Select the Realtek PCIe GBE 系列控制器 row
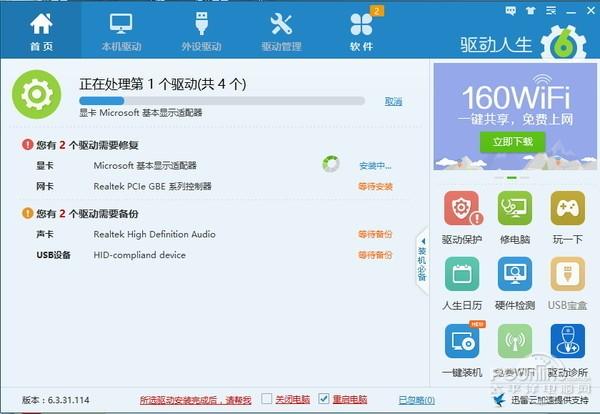The height and width of the screenshot is (414, 600). tap(214, 187)
